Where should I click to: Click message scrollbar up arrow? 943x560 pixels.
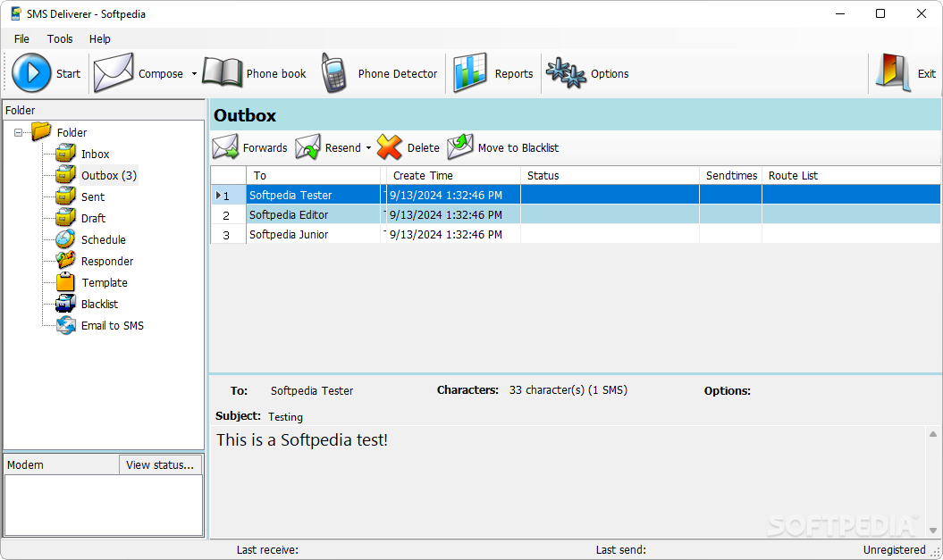point(933,434)
